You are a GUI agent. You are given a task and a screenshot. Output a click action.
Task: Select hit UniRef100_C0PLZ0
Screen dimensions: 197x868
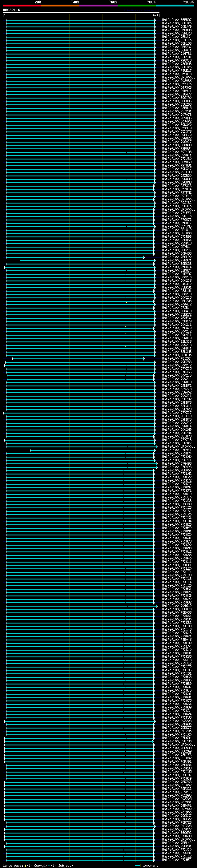[177, 135]
